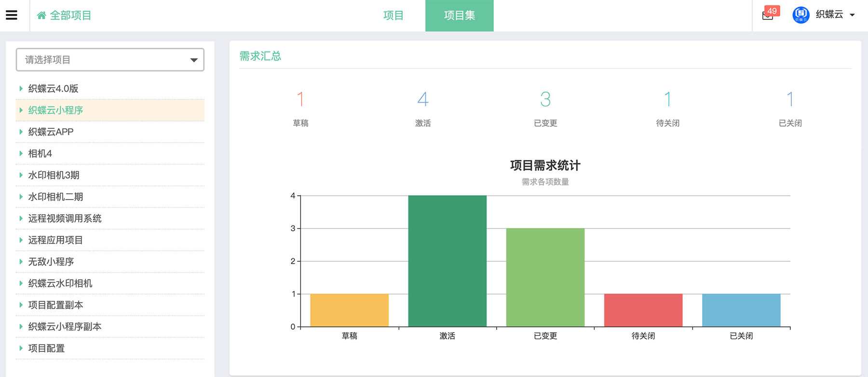This screenshot has height=377, width=868.
Task: Expand the 远程应用项目 tree arrow
Action: 21,240
